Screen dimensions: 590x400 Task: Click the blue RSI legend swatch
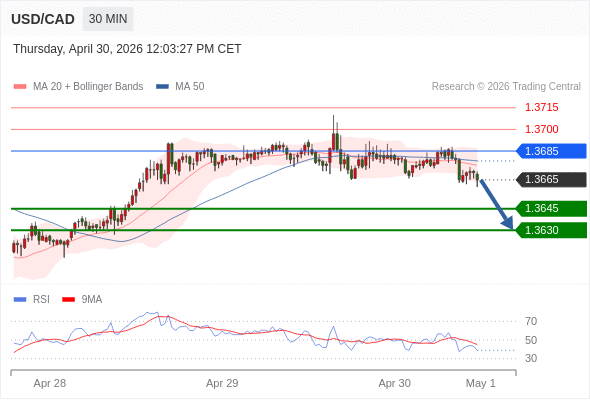pyautogui.click(x=20, y=300)
